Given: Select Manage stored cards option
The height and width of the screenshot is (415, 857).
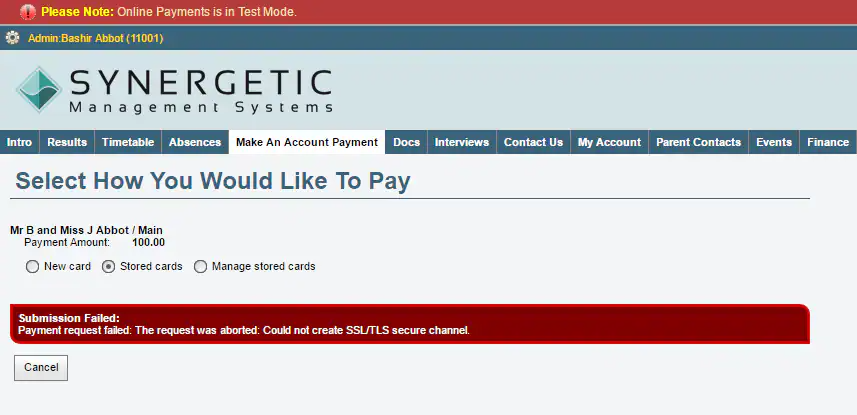Looking at the screenshot, I should [201, 267].
